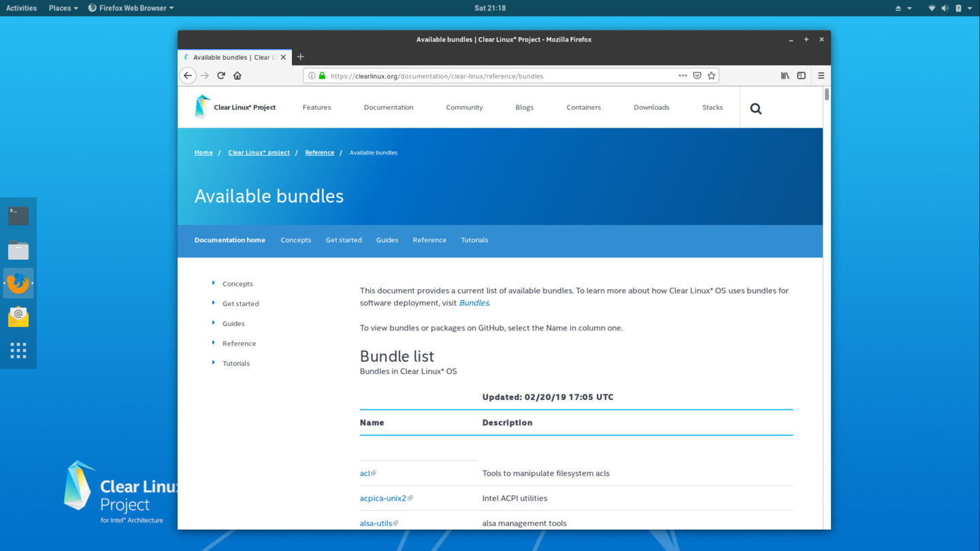Open the Firefox hamburger menu
This screenshot has width=980, height=551.
pos(821,76)
